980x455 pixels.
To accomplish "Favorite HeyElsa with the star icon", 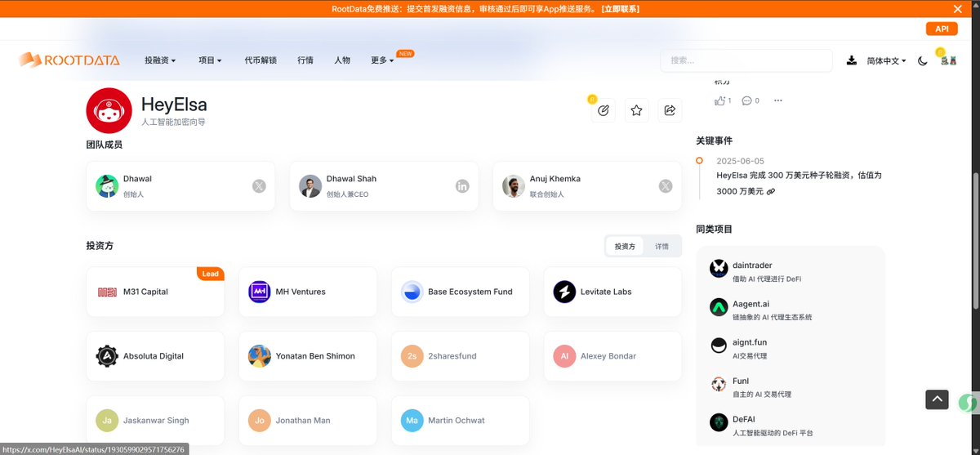I will coord(637,110).
